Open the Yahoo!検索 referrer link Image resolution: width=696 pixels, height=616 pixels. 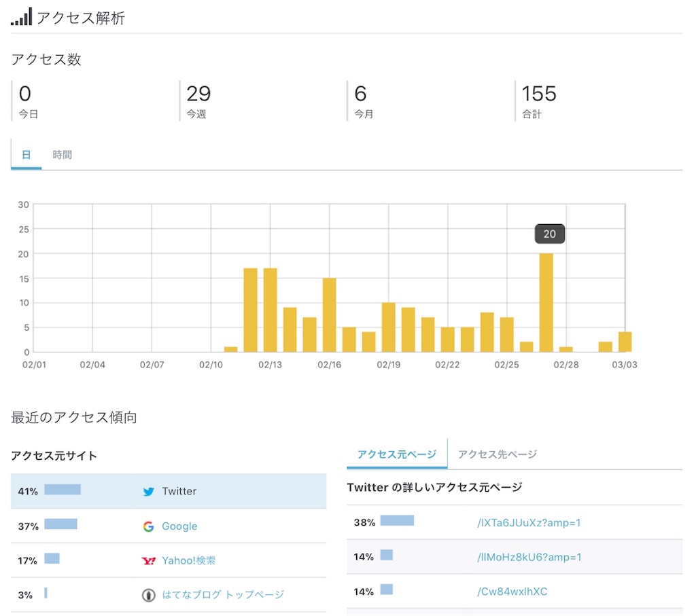189,560
